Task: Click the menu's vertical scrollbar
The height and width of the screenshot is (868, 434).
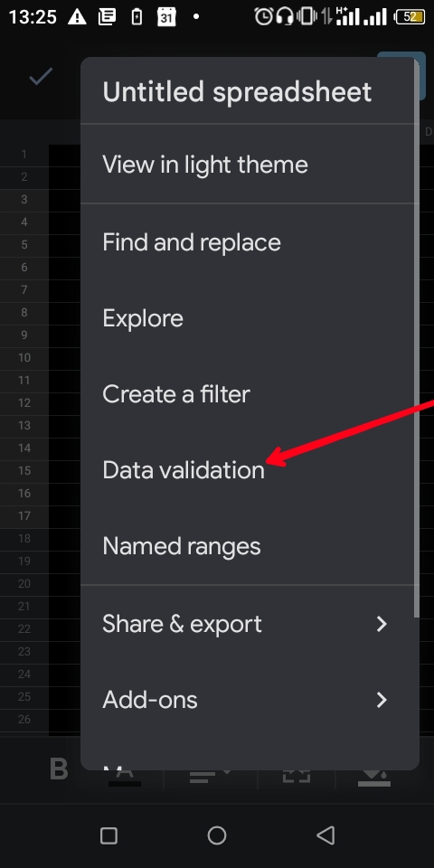Action: (x=417, y=337)
